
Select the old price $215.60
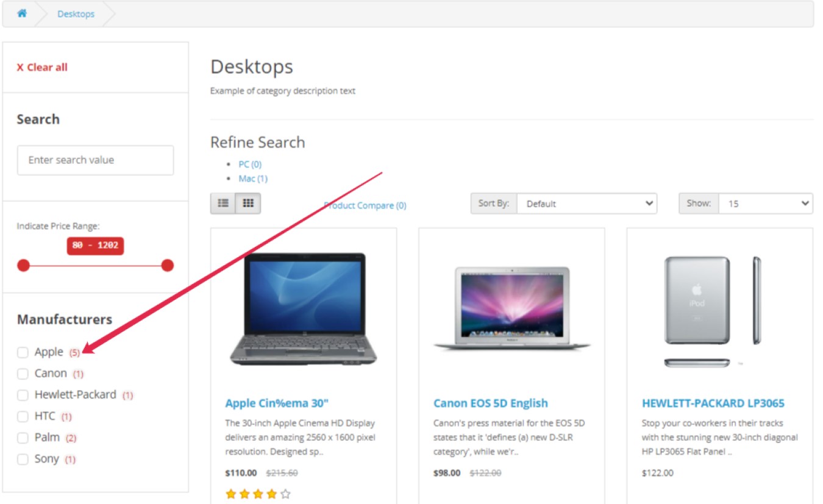282,473
